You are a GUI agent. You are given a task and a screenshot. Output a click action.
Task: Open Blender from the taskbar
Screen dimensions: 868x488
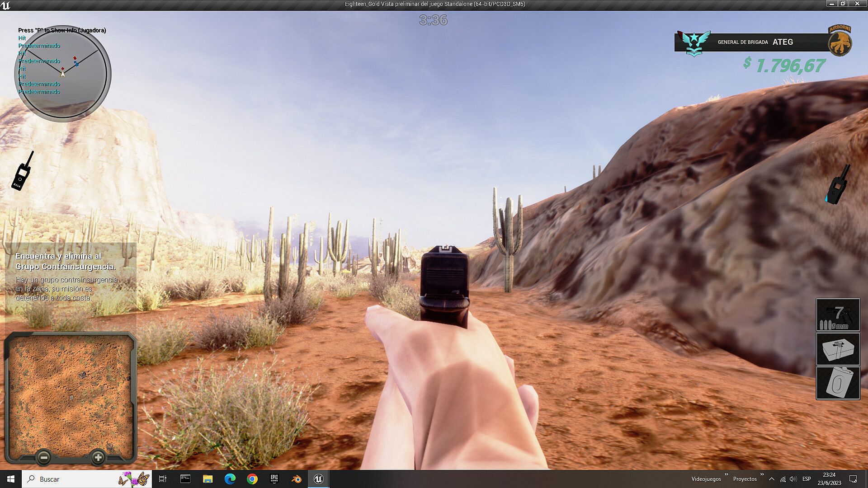coord(297,479)
